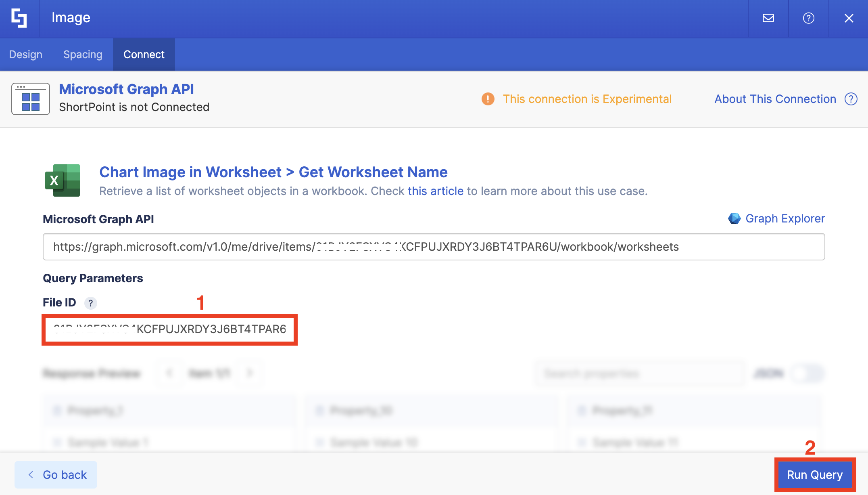Click the Graph Explorer gem icon
The width and height of the screenshot is (868, 495).
tap(734, 218)
